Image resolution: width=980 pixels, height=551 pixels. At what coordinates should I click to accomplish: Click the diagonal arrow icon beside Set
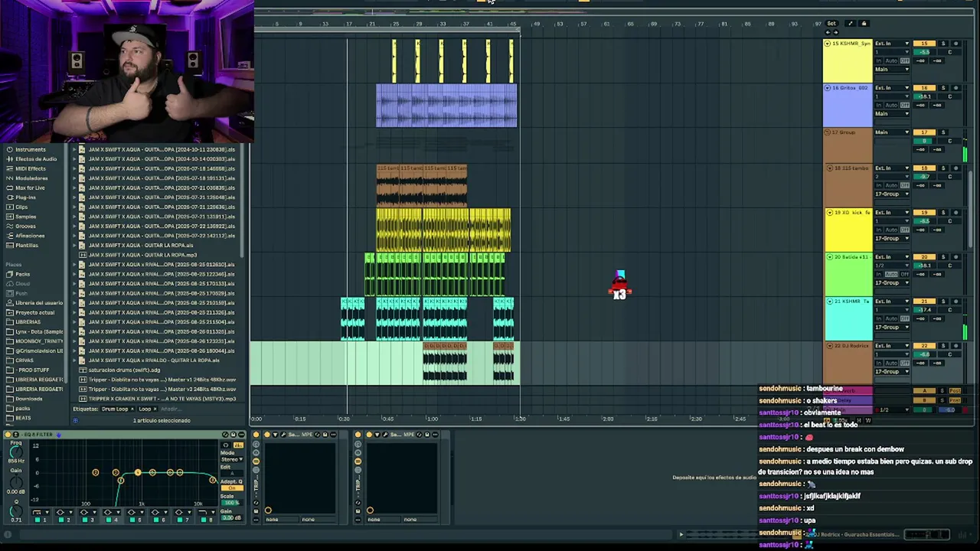tap(851, 23)
